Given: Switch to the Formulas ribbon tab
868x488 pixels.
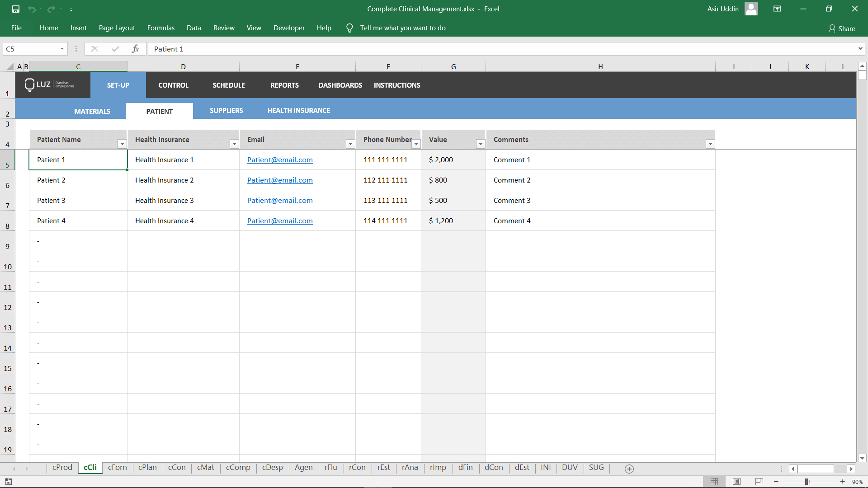Looking at the screenshot, I should 160,28.
